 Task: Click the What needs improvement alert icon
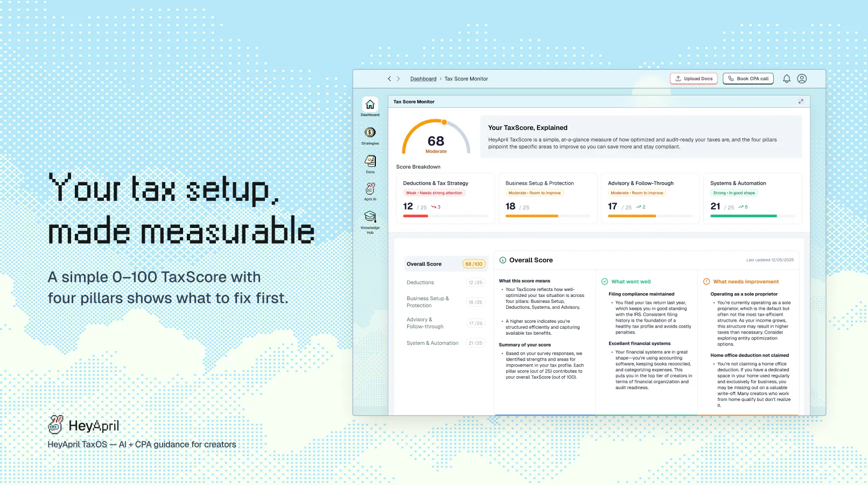pyautogui.click(x=706, y=282)
